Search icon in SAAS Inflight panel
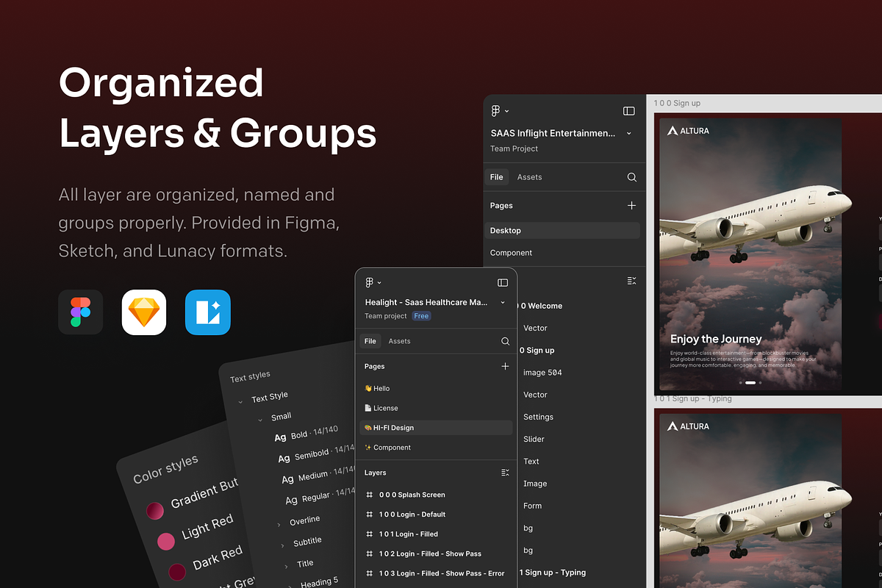 tap(632, 177)
